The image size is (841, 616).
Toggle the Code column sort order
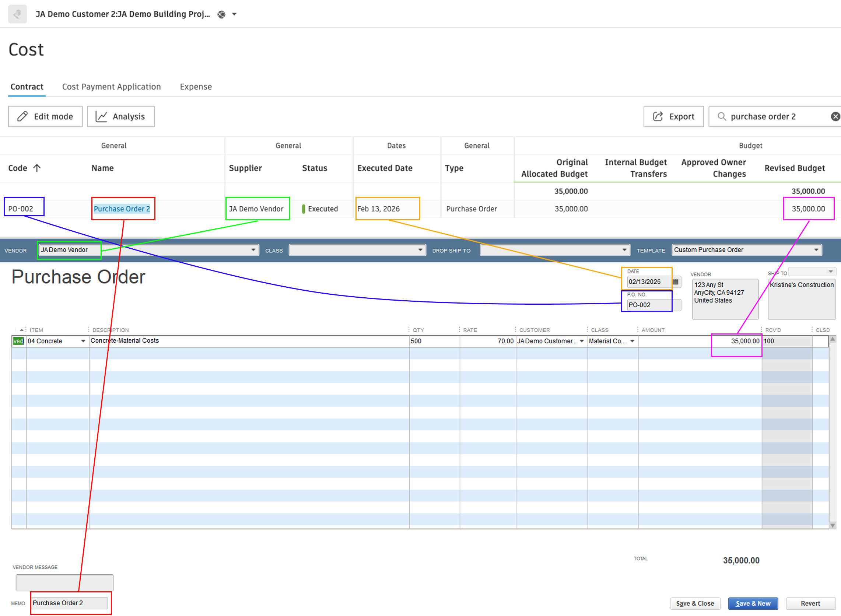click(x=37, y=168)
